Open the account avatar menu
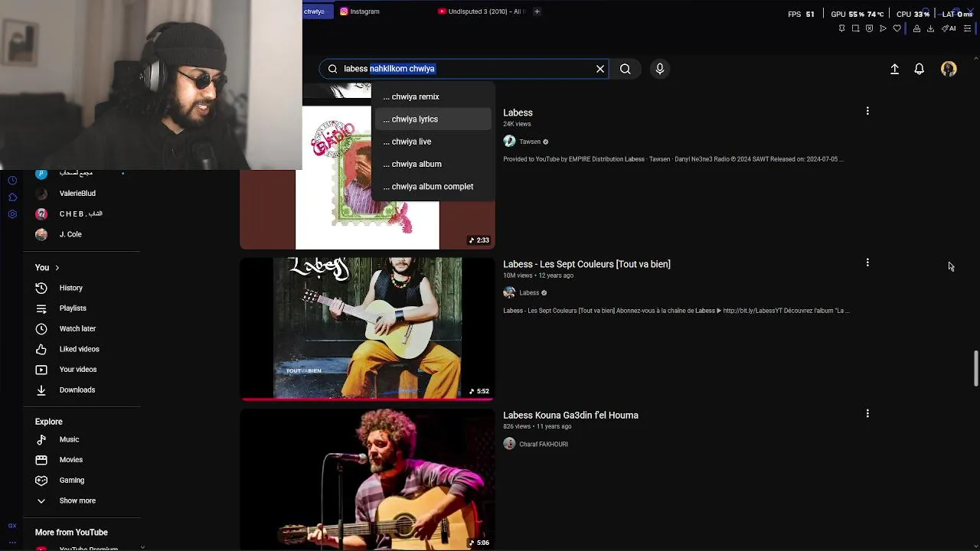980x551 pixels. pyautogui.click(x=949, y=69)
